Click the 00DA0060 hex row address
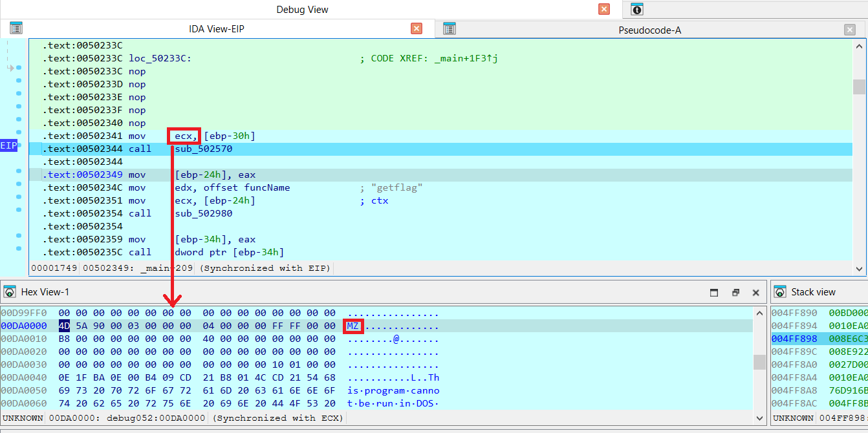868x433 pixels. click(24, 403)
